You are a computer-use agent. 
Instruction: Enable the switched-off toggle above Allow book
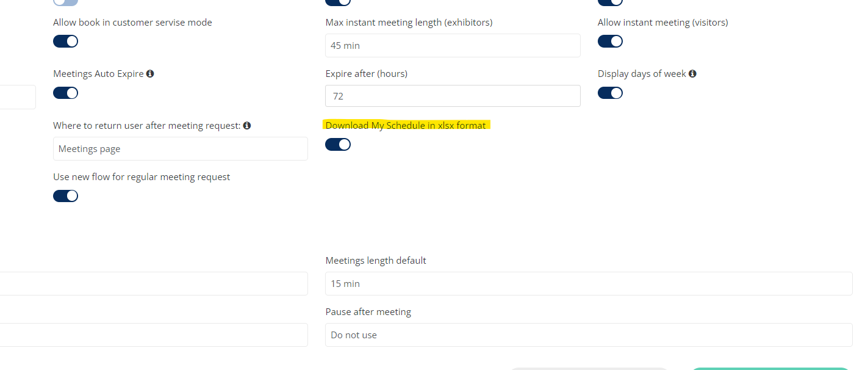(66, 2)
